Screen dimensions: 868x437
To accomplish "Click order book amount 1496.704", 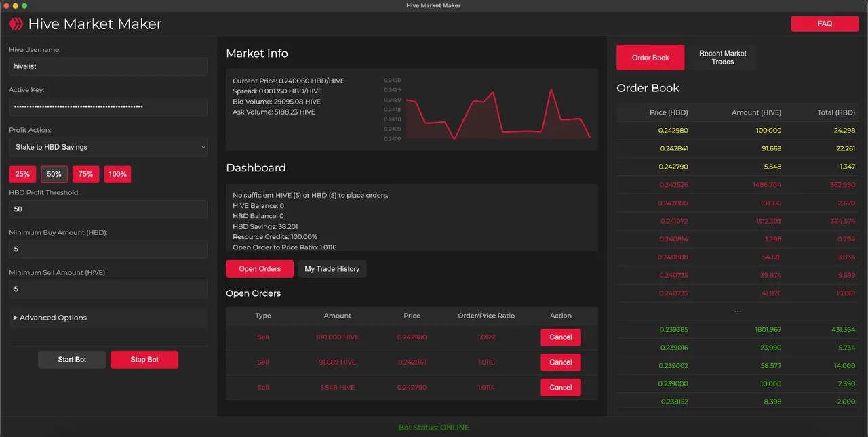I will tap(766, 185).
